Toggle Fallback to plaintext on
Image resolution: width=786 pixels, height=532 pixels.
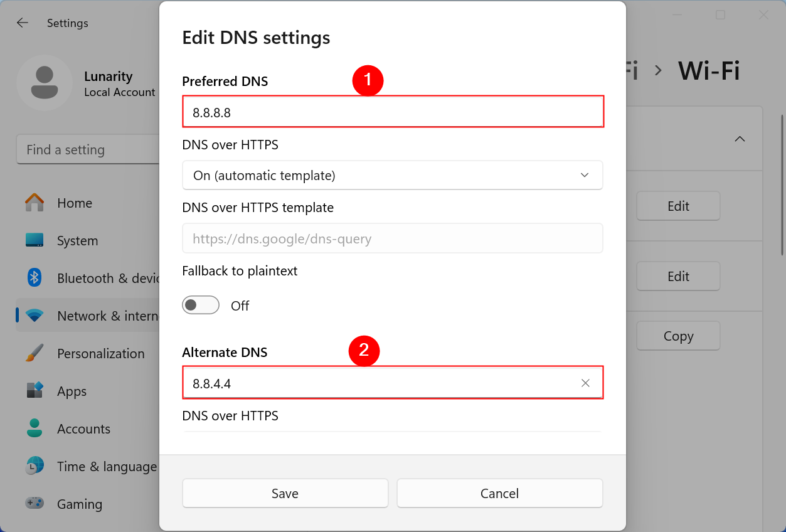click(x=200, y=305)
